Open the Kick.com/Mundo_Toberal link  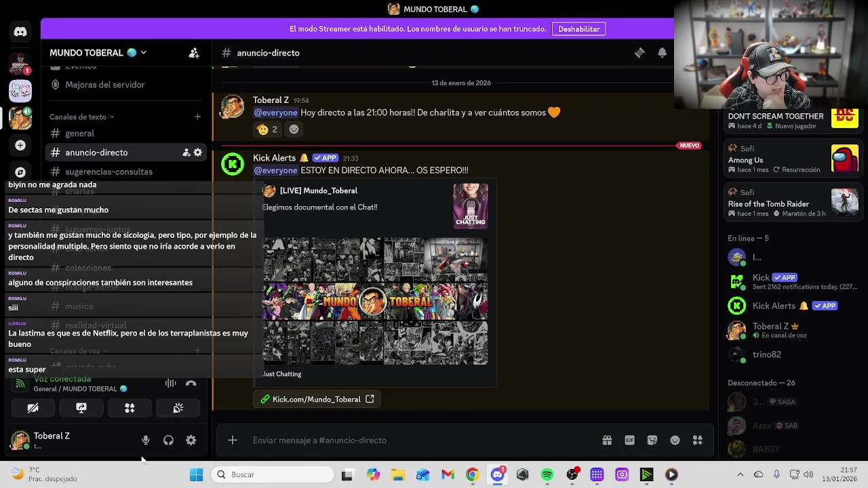(317, 399)
